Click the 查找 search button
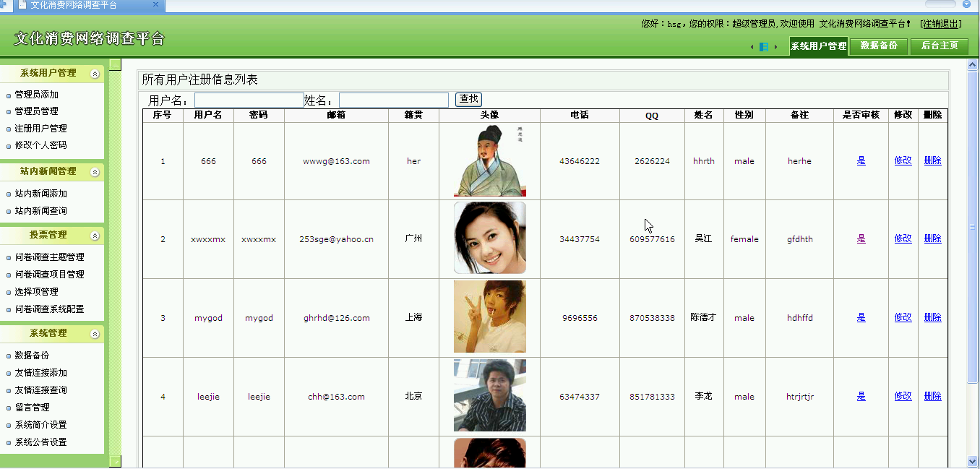980x469 pixels. [468, 100]
